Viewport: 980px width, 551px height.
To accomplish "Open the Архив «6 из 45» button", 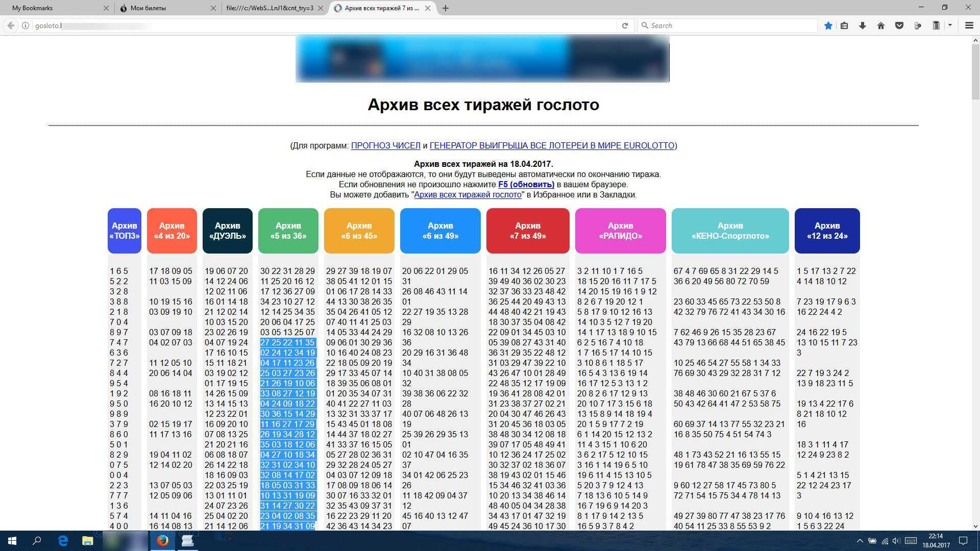I will pyautogui.click(x=359, y=231).
